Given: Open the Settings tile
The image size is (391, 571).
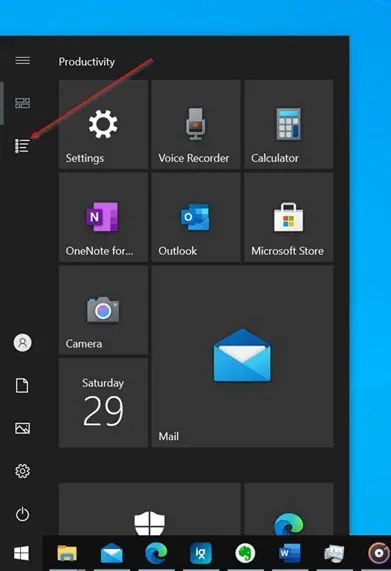Looking at the screenshot, I should pos(103,125).
